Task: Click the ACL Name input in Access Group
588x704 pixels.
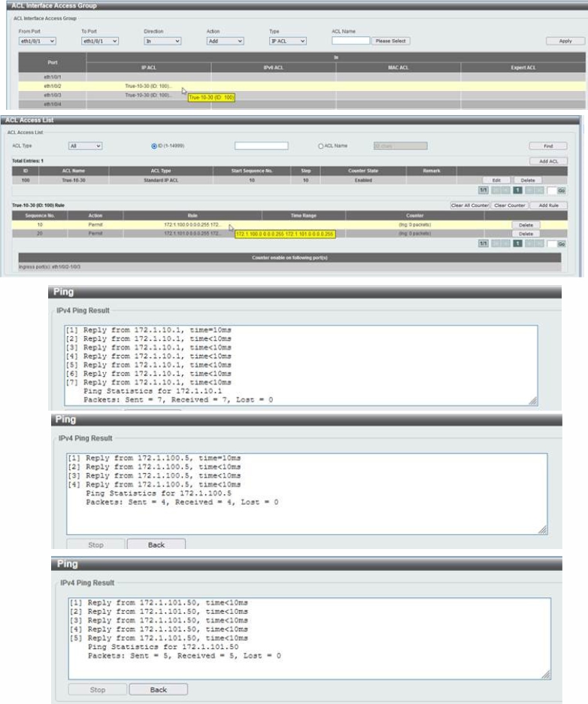Action: [350, 41]
